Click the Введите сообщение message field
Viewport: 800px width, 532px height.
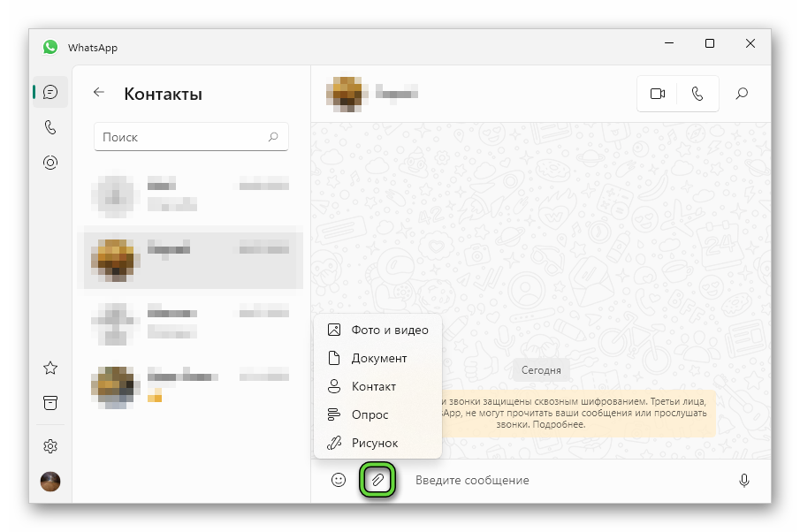pos(566,480)
